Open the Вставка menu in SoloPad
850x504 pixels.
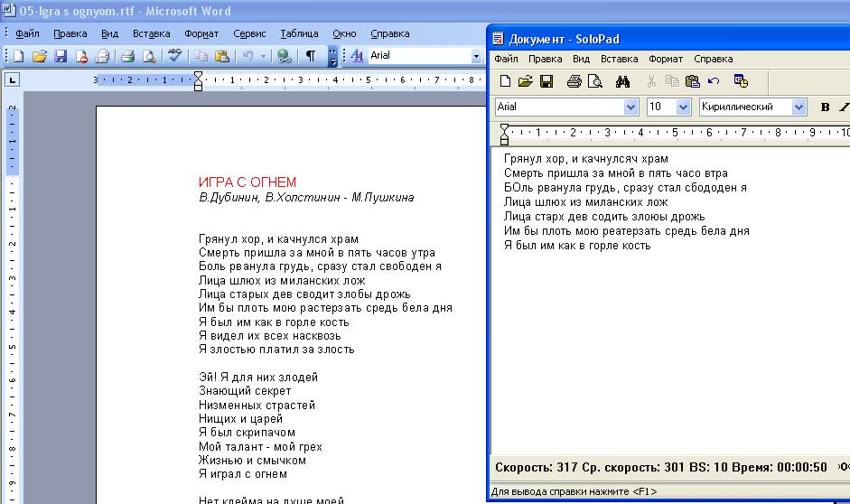click(x=619, y=59)
